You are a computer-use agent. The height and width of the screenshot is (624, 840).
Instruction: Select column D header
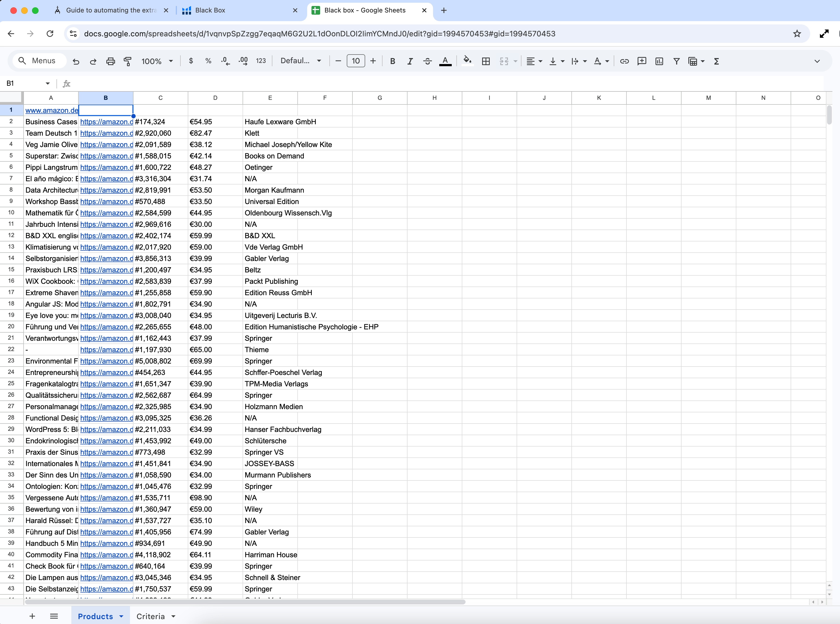pos(215,98)
